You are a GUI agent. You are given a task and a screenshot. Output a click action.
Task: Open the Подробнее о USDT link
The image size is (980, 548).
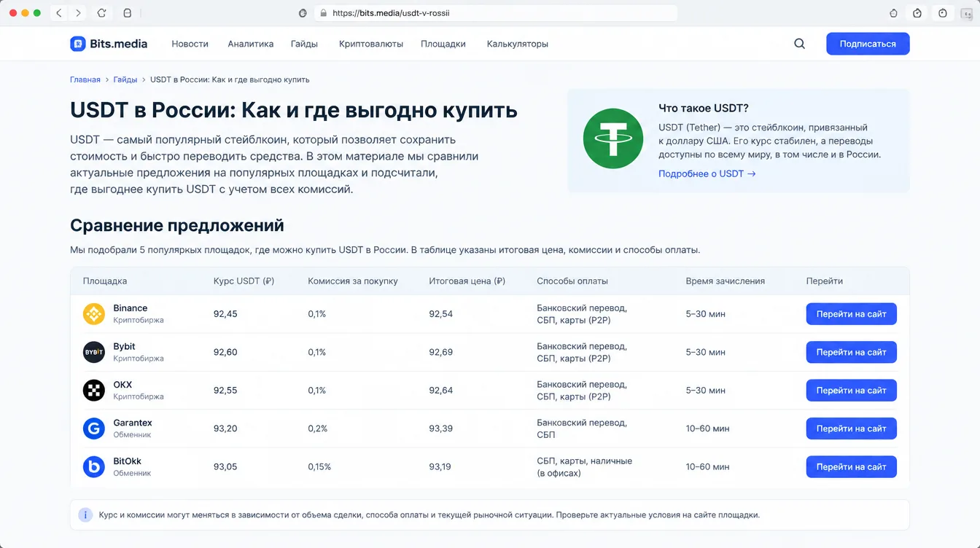click(x=707, y=173)
